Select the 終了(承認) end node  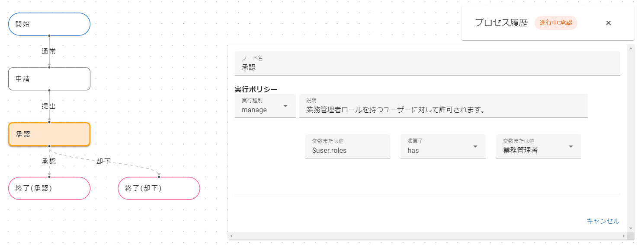(49, 188)
